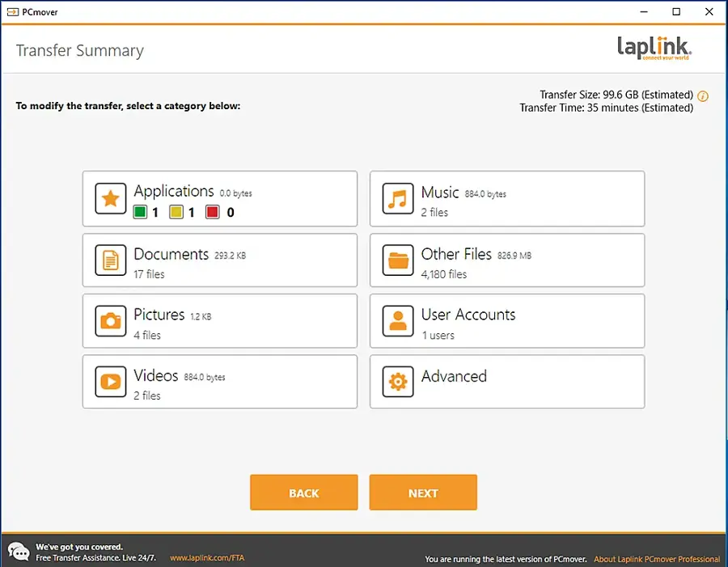Click the Videos play icon
728x567 pixels.
[x=111, y=382]
